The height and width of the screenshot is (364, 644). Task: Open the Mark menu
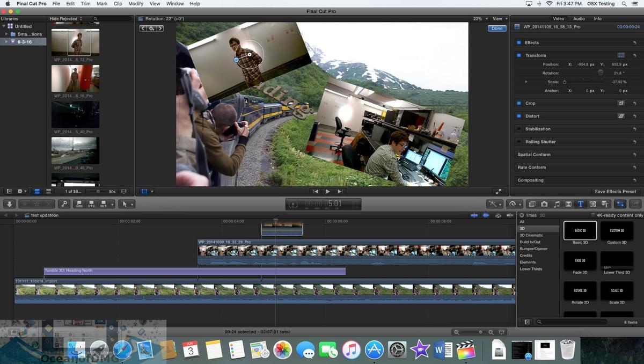[102, 4]
